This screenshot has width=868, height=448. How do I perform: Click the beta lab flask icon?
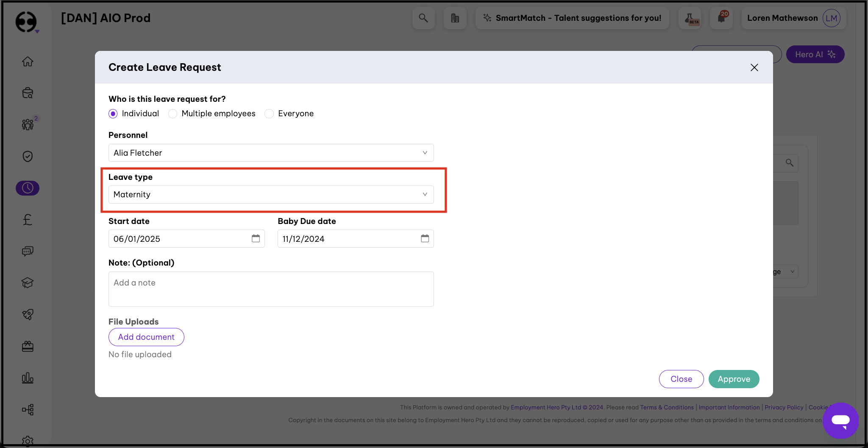690,18
